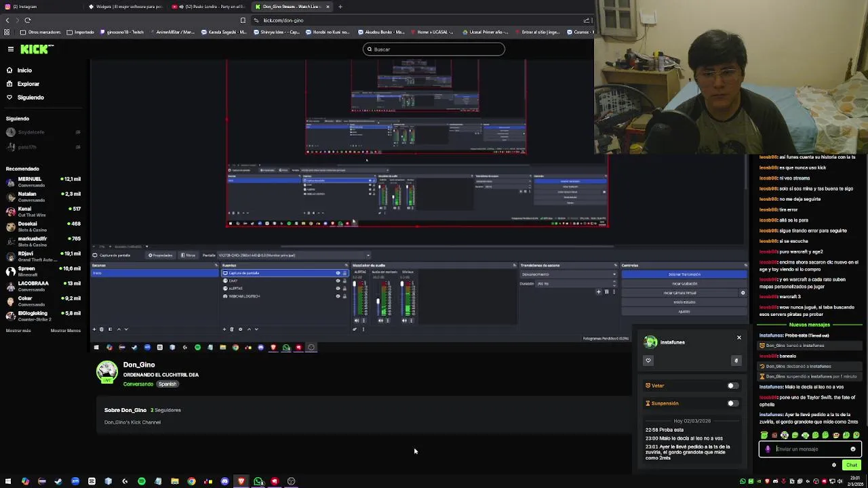Switch to the Widgets browser tab
The width and height of the screenshot is (868, 488).
[x=126, y=7]
